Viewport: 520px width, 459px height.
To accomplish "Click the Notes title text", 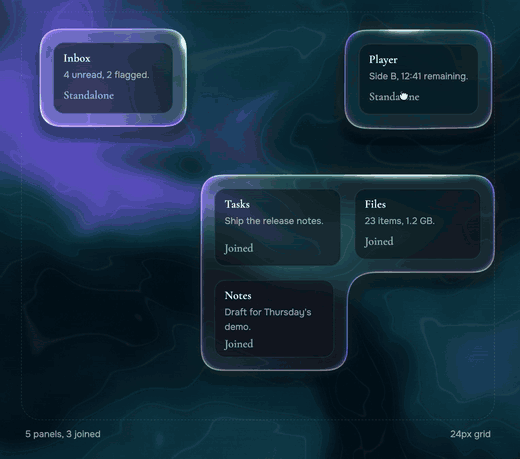I will point(238,295).
